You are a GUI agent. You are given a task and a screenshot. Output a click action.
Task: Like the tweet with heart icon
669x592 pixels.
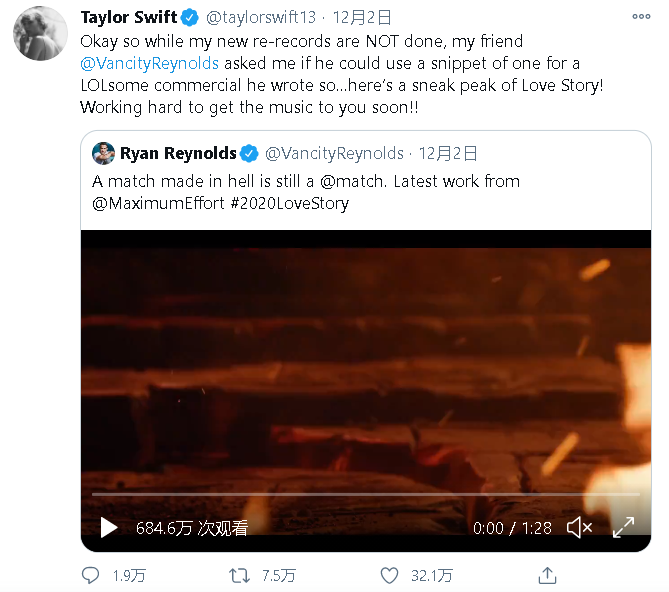(391, 575)
